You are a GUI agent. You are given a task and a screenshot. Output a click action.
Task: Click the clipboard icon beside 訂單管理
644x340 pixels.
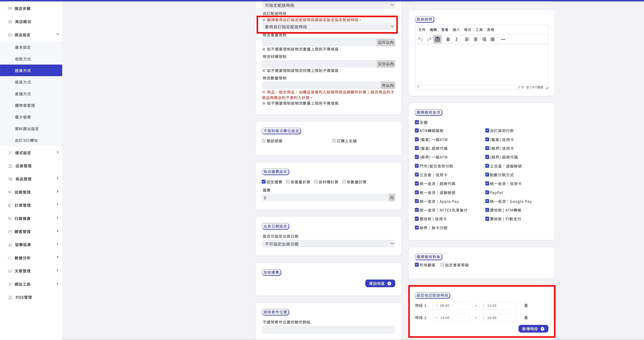(10, 205)
